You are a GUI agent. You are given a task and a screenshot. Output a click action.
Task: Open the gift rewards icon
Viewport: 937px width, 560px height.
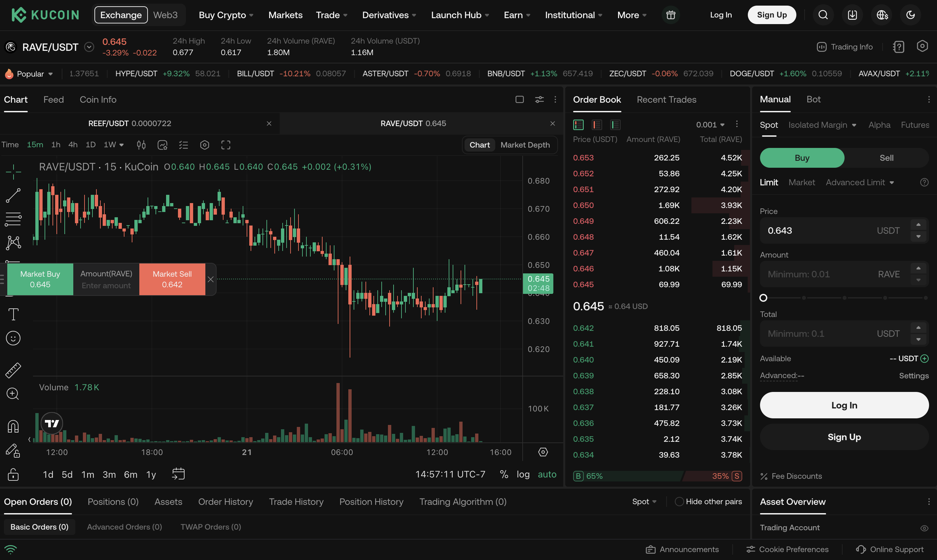671,15
